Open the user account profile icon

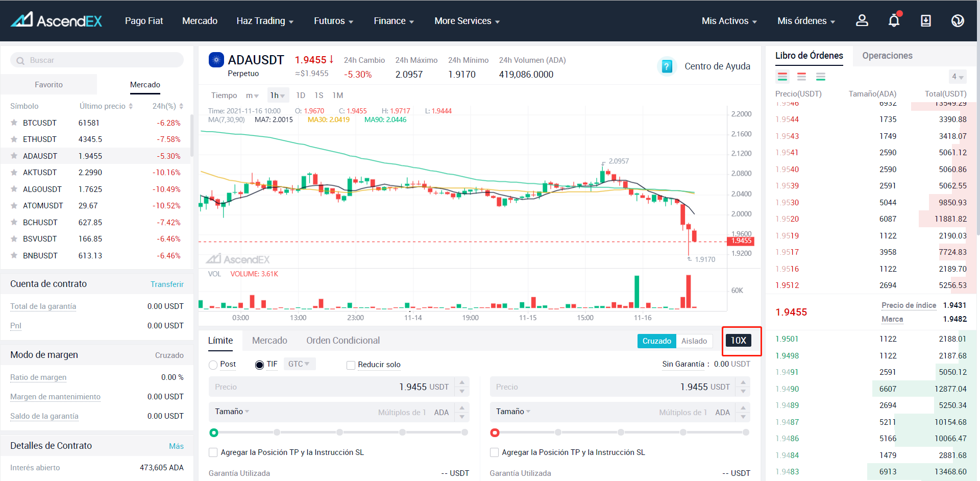click(x=862, y=20)
